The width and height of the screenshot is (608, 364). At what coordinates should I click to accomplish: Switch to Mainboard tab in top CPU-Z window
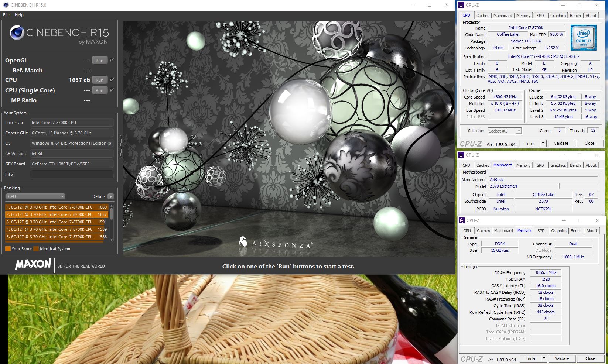(x=503, y=16)
